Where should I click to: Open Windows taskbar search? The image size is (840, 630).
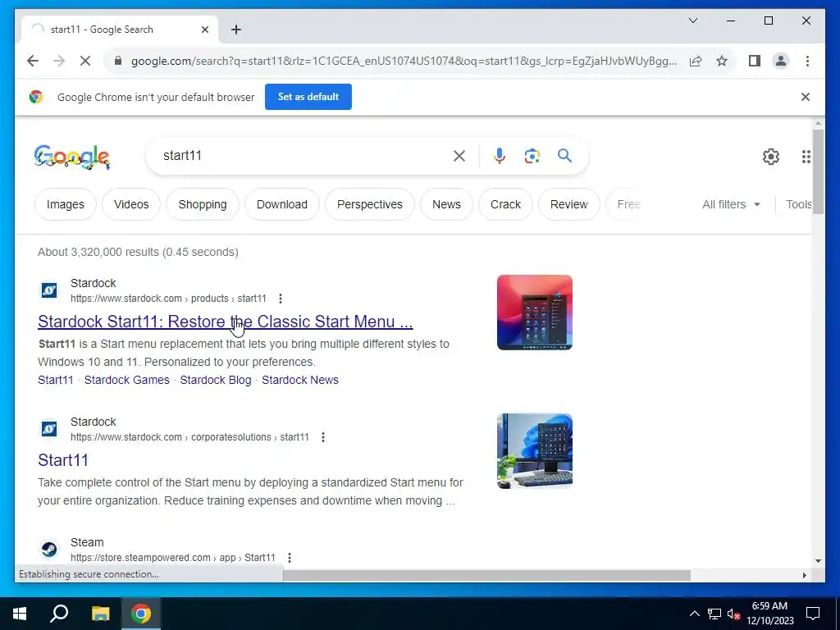click(59, 614)
